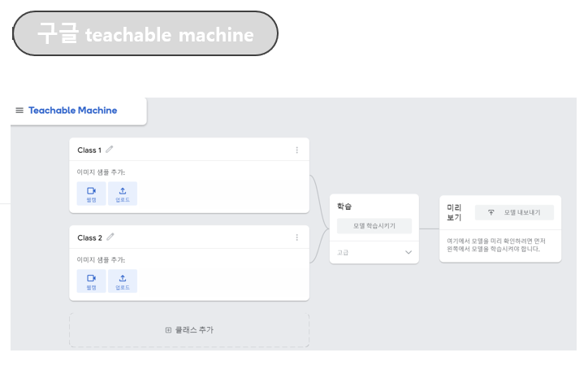Click the Teachable Machine logo title
The height and width of the screenshot is (370, 588).
coord(73,110)
